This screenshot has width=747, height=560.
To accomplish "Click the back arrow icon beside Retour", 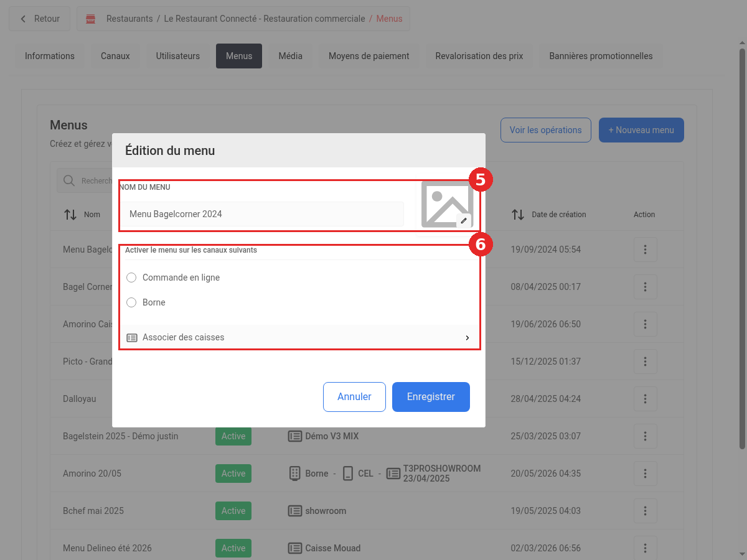I will 24,19.
